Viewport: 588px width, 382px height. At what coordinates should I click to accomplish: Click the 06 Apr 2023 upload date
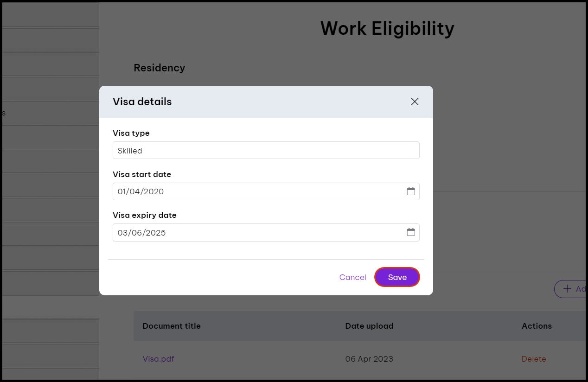[369, 359]
